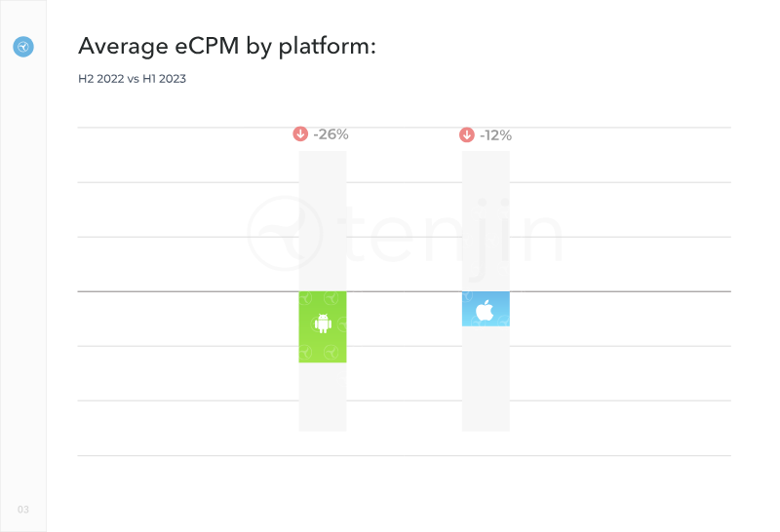780x532 pixels.
Task: Click the red down arrow beside -26%
Action: coord(300,134)
